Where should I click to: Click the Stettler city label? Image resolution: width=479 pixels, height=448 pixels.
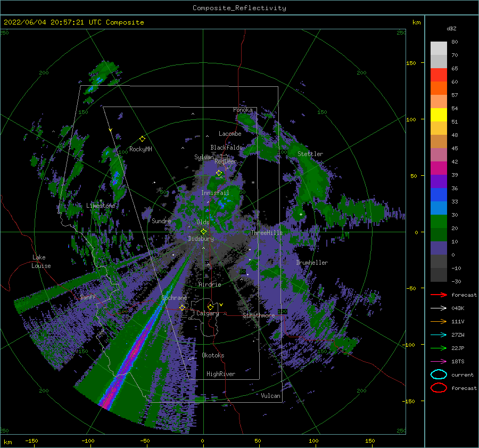[x=310, y=154]
